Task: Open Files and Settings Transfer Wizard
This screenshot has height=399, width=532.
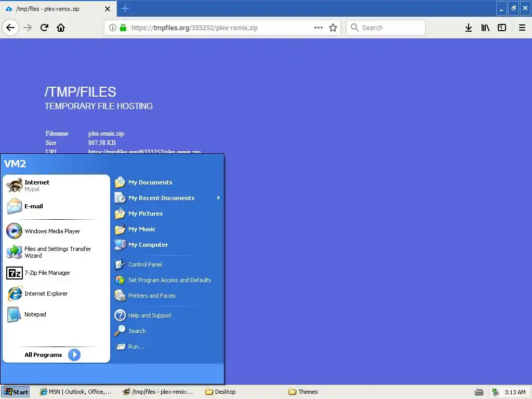Action: tap(56, 252)
